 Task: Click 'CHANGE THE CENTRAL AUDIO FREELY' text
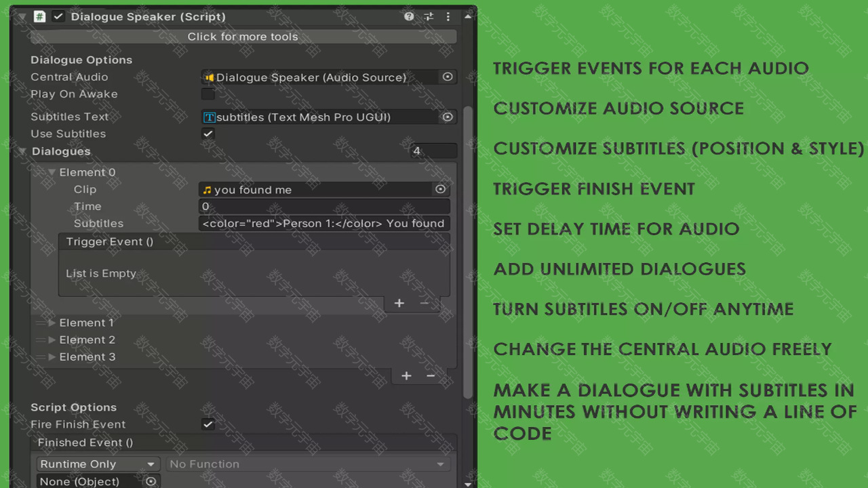click(x=663, y=349)
